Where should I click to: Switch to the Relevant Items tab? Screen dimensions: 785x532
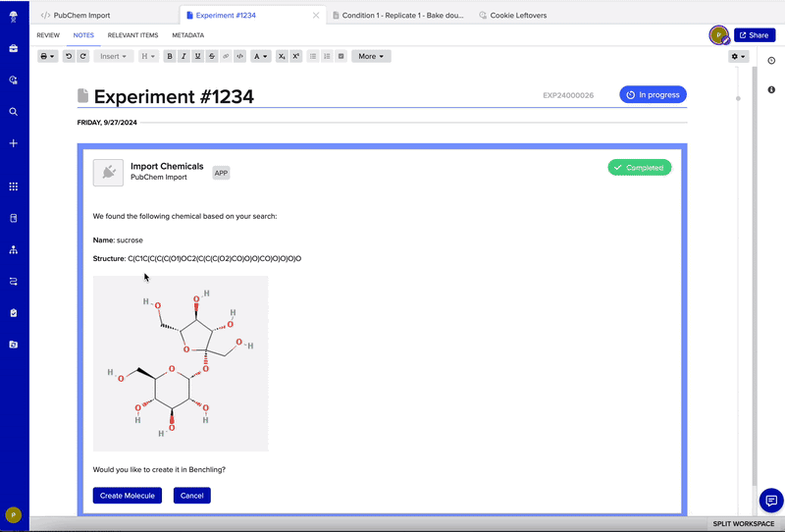132,35
